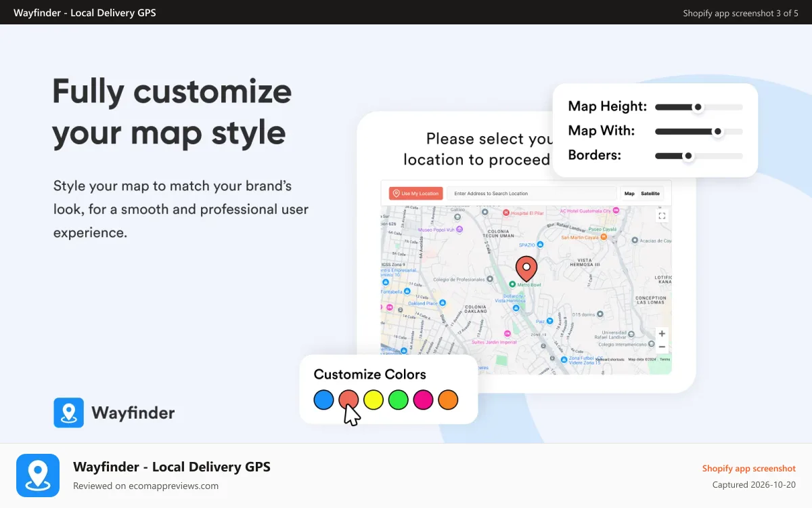This screenshot has width=812, height=508.
Task: Click the Metro Bowl green marker
Action: [512, 284]
